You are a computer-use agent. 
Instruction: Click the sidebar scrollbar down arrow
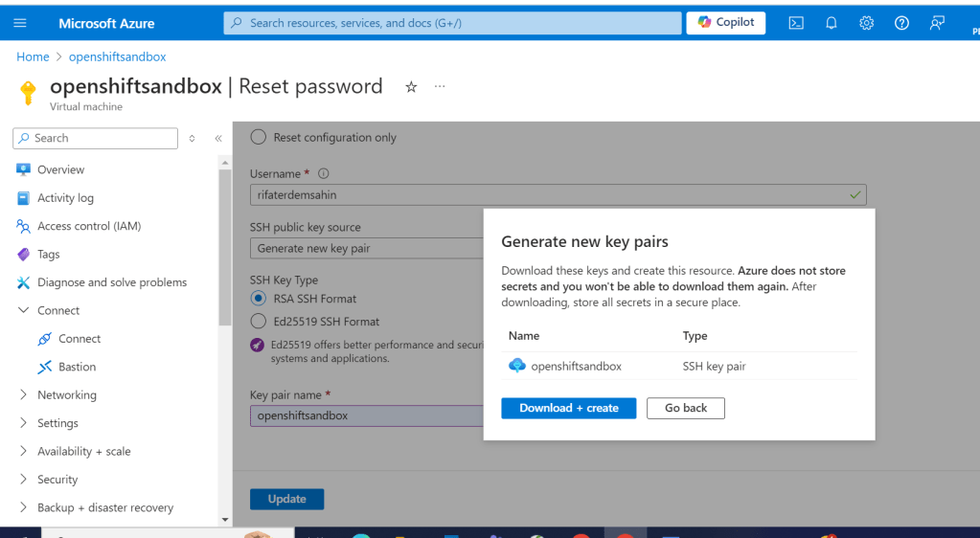click(x=225, y=520)
